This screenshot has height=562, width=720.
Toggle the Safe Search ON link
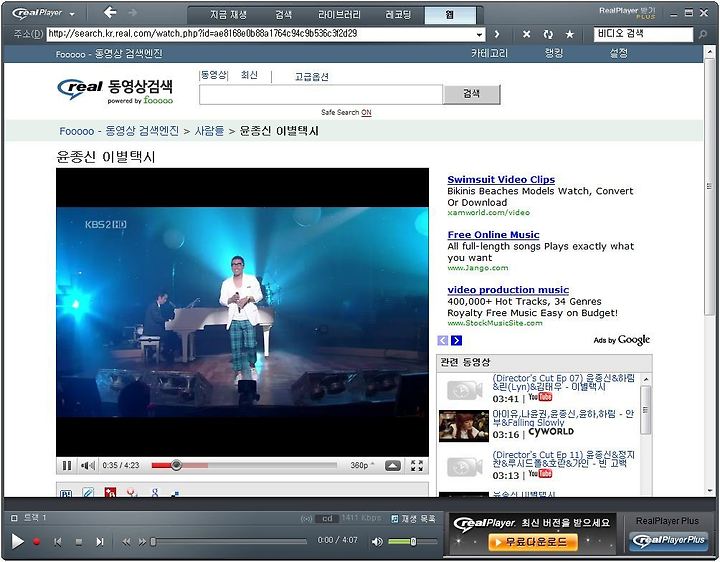click(x=366, y=112)
